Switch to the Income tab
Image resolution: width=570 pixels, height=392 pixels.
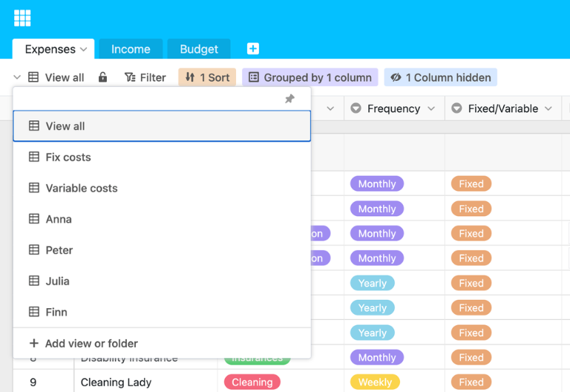(131, 49)
